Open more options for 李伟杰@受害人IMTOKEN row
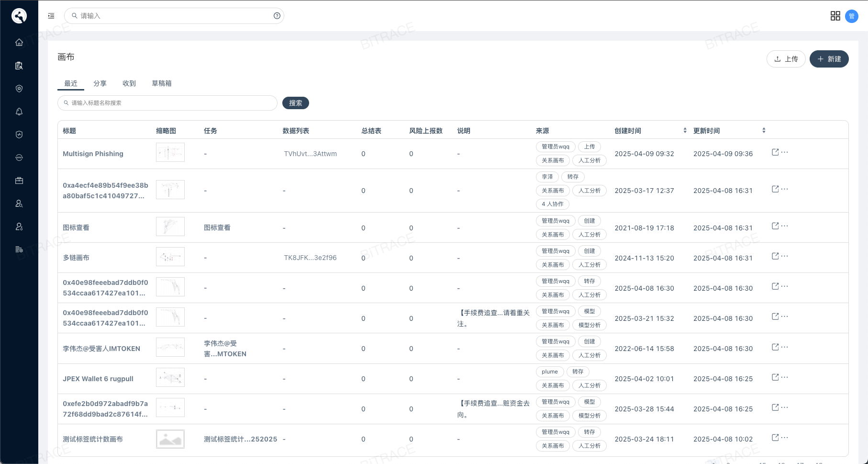Viewport: 868px width, 464px height. click(785, 347)
